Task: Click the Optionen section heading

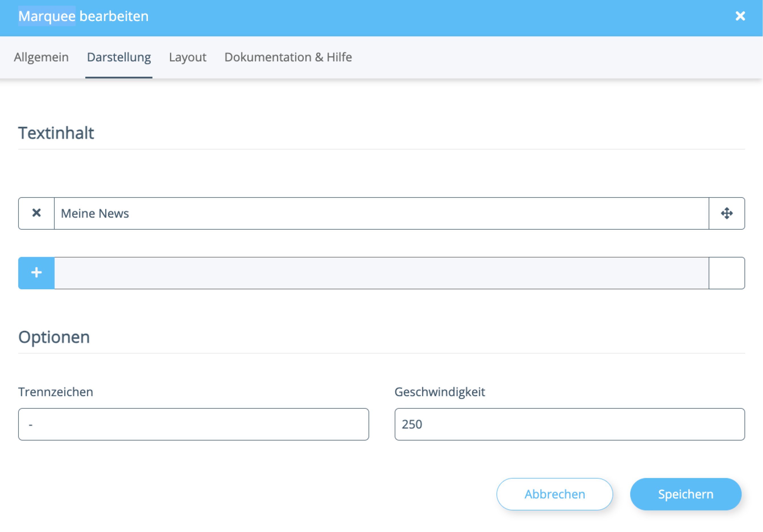Action: click(54, 337)
